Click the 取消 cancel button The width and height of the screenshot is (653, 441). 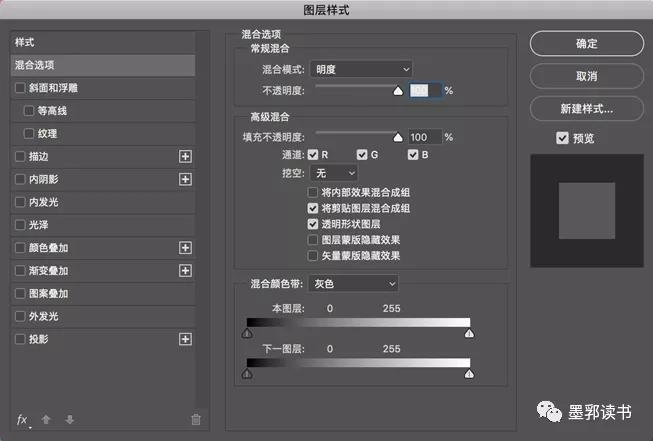(587, 76)
